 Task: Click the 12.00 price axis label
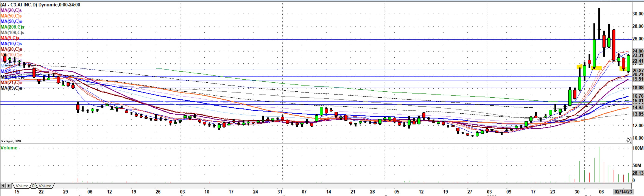tap(638, 125)
